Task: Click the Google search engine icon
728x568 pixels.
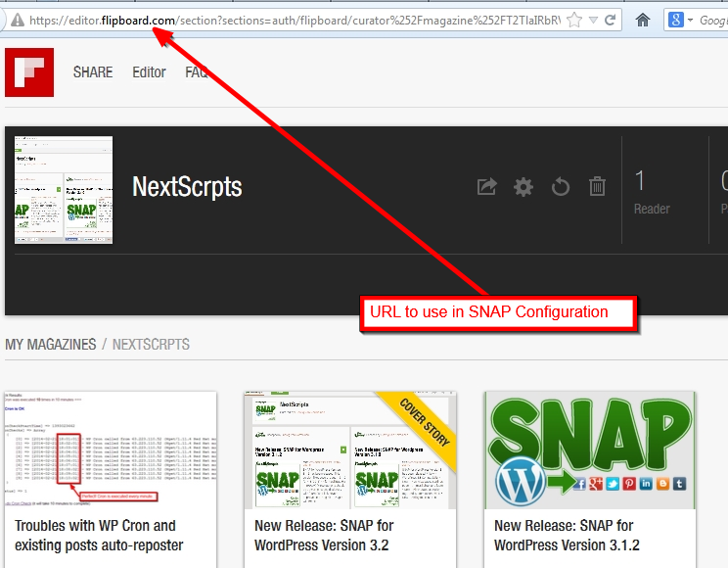Action: click(x=675, y=20)
